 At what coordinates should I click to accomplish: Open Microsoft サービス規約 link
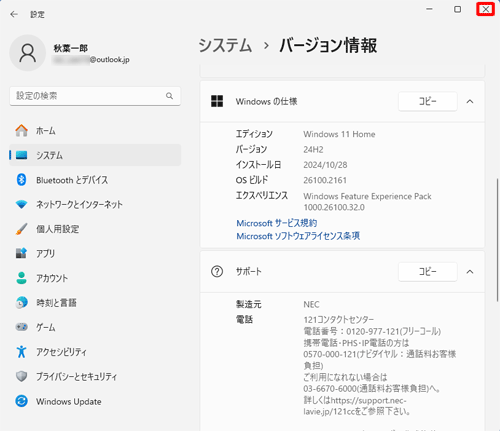[277, 223]
